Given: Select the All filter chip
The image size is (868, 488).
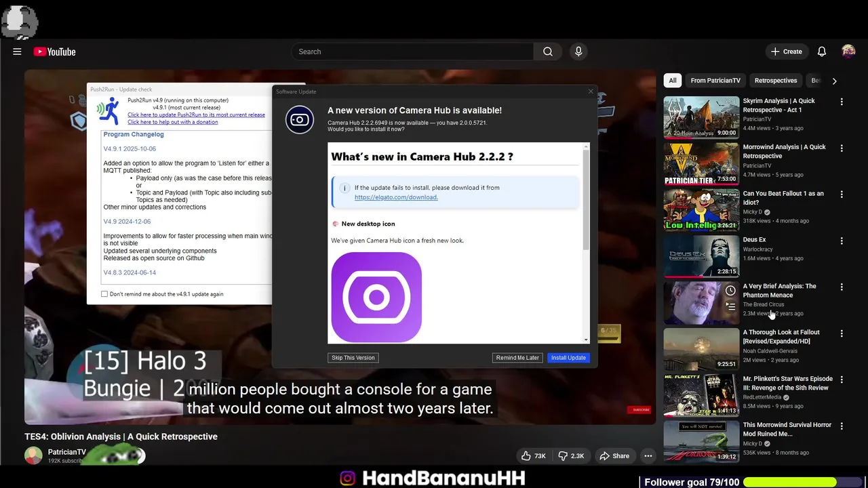Looking at the screenshot, I should click(x=673, y=81).
